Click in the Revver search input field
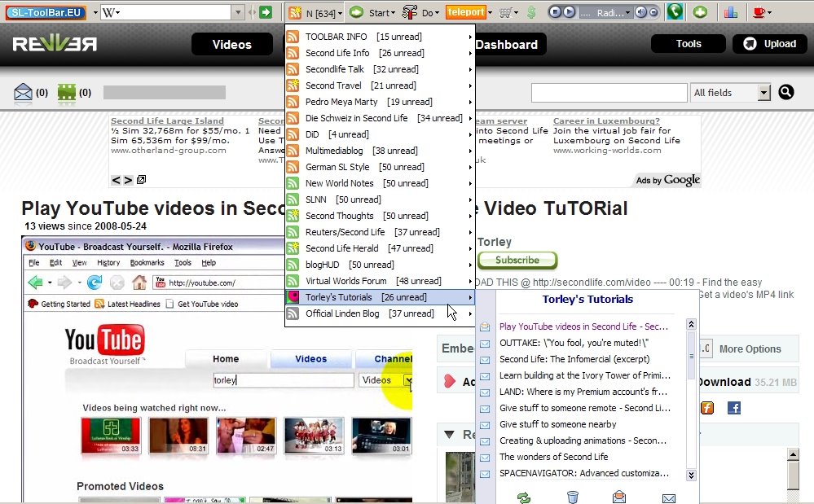This screenshot has height=504, width=814. 609,93
